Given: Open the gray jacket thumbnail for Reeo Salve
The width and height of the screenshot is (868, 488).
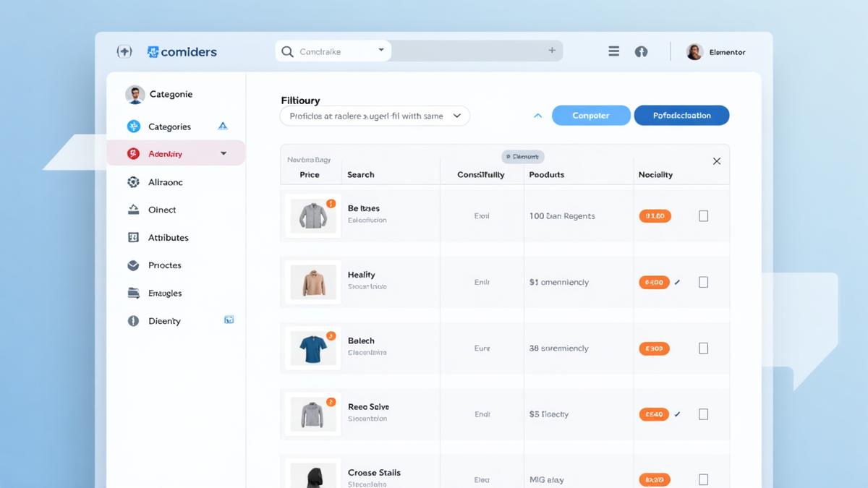Looking at the screenshot, I should click(x=313, y=414).
